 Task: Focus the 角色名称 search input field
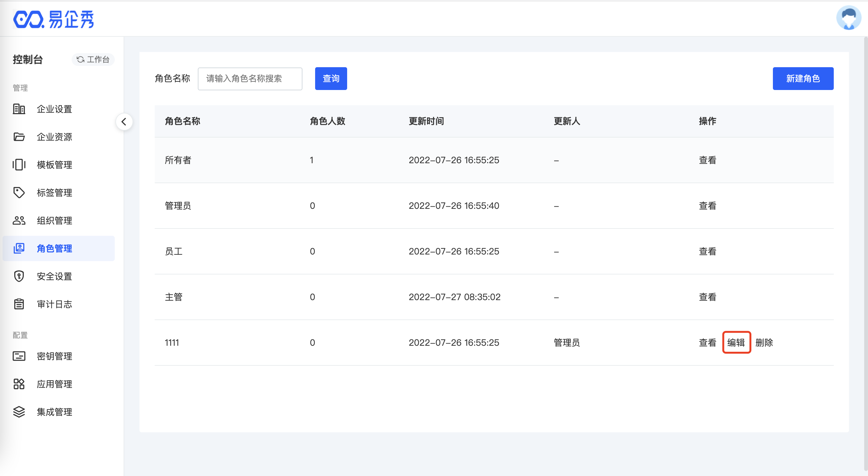[250, 79]
